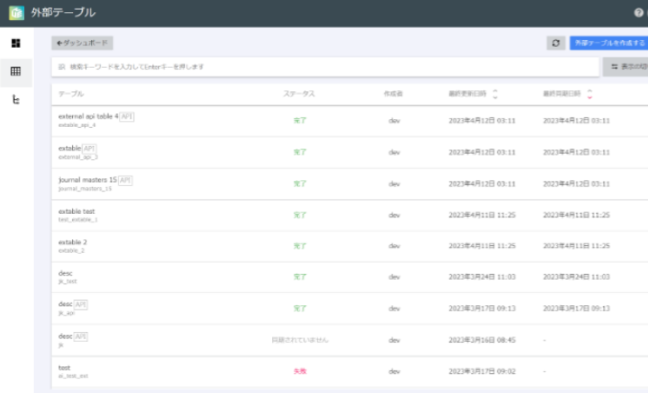The width and height of the screenshot is (648, 393).
Task: Click API badge beside extable name
Action: pyautogui.click(x=89, y=148)
